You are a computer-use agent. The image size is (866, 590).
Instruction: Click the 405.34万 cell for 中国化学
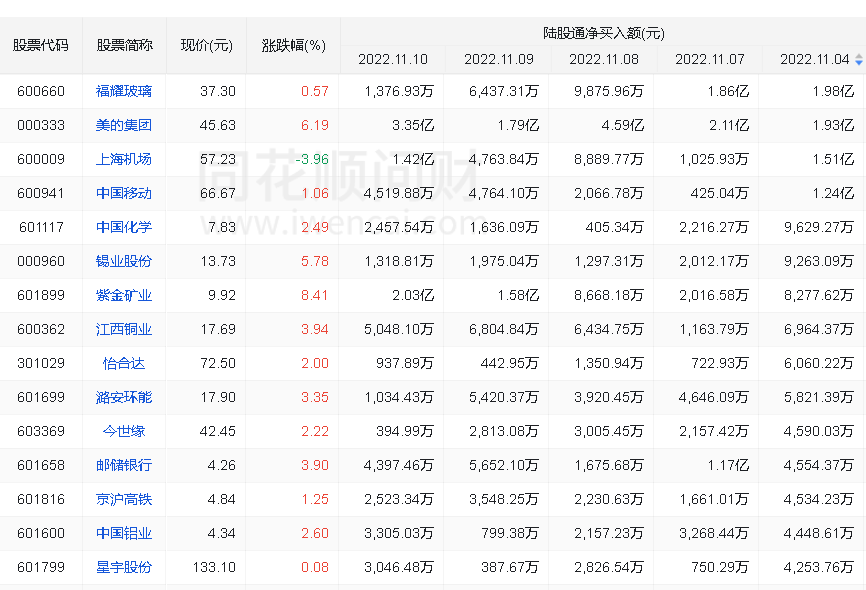click(x=615, y=227)
